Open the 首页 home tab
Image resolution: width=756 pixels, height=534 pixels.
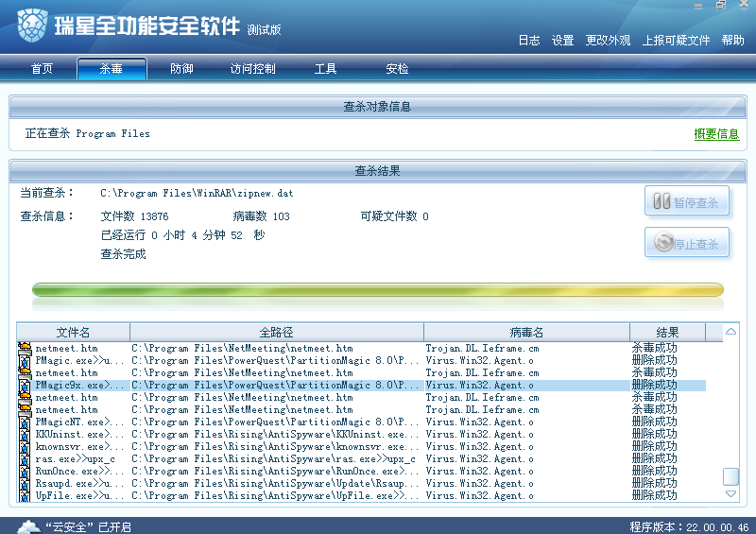click(42, 69)
